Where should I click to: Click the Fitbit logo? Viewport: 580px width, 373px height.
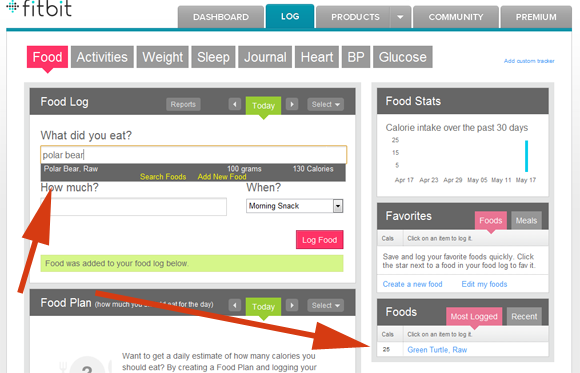[39, 9]
